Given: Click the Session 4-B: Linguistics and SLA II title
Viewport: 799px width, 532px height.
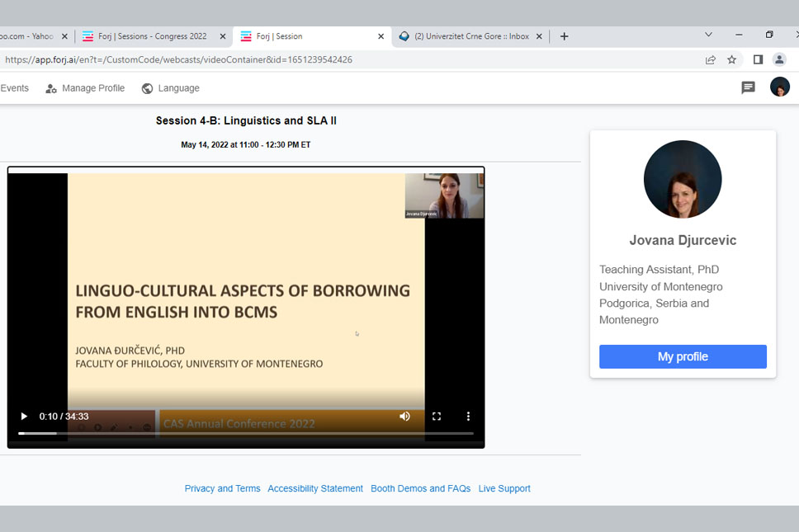Looking at the screenshot, I should click(246, 120).
